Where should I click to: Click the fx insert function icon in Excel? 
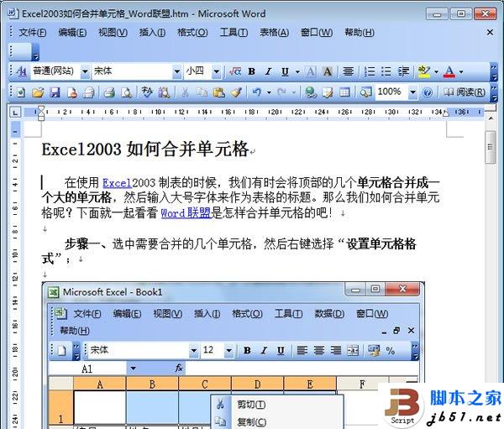click(x=179, y=369)
